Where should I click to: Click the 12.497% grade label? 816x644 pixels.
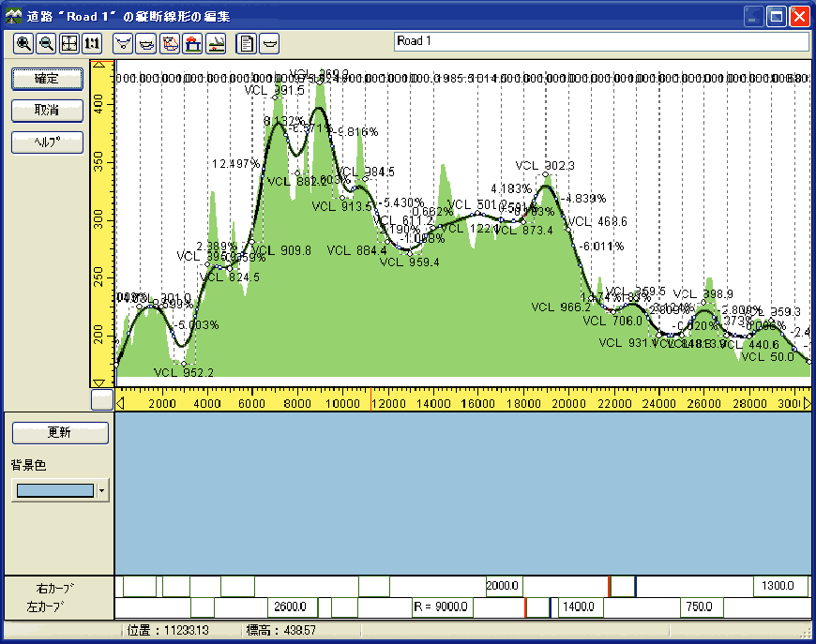point(235,164)
